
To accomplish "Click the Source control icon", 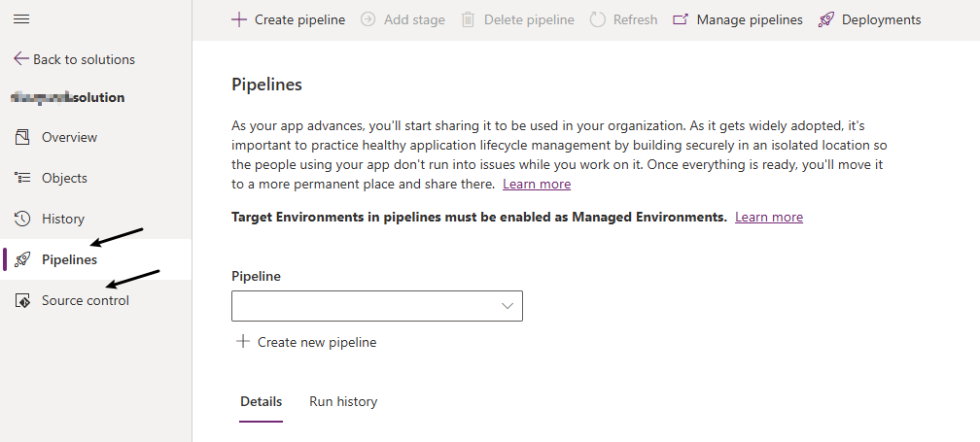I will click(23, 300).
